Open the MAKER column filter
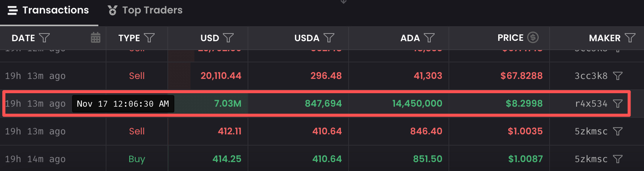This screenshot has height=171, width=644. [630, 38]
